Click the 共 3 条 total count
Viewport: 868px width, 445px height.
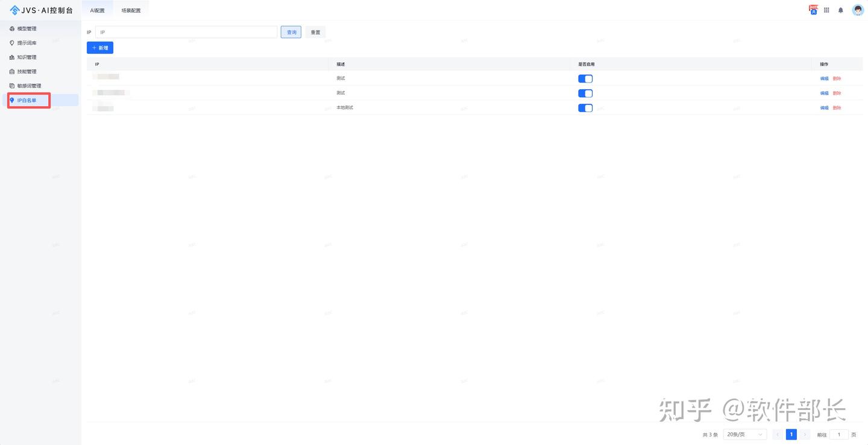(x=710, y=435)
